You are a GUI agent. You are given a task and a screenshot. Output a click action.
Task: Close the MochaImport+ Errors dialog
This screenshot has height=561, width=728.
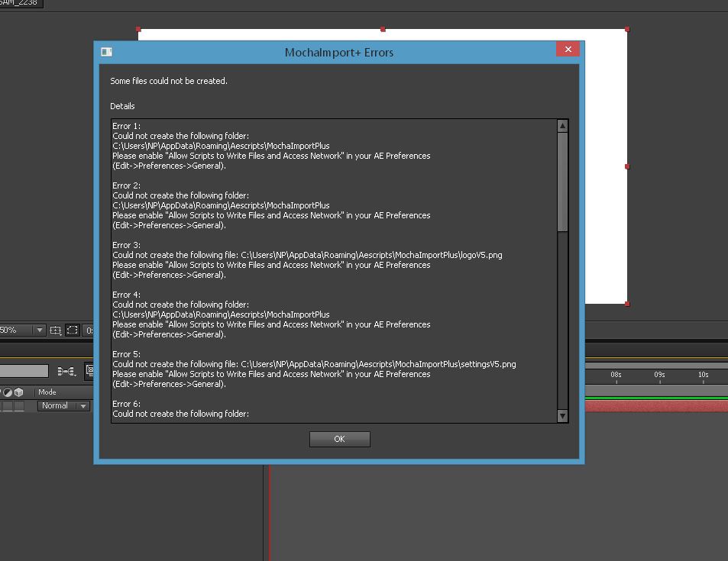tap(568, 49)
